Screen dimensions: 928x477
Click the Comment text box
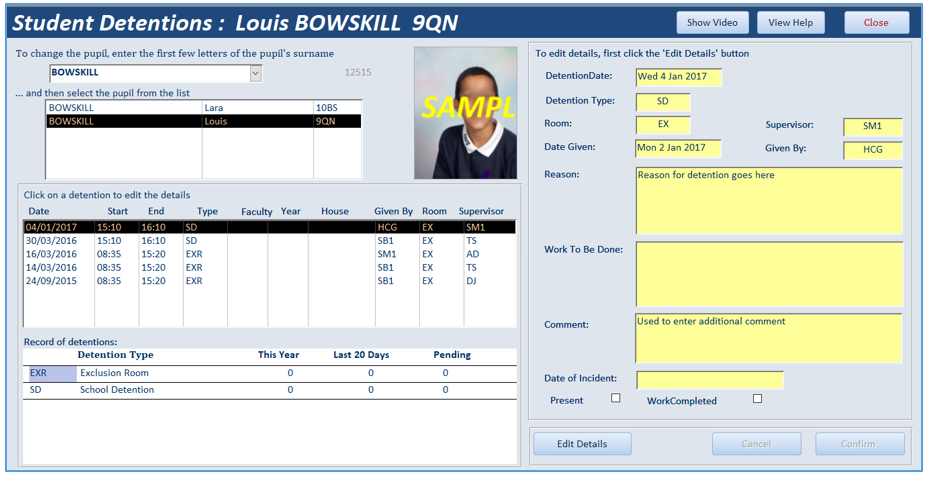click(x=769, y=338)
